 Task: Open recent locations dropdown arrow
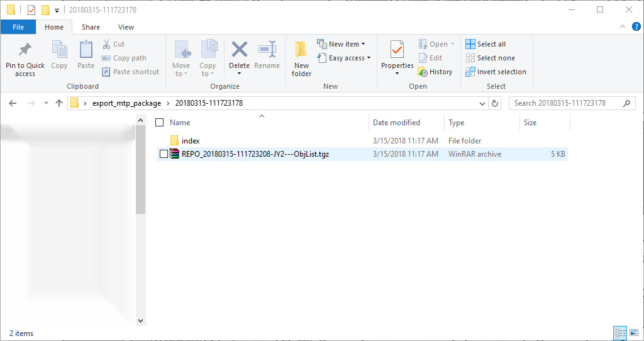point(46,103)
